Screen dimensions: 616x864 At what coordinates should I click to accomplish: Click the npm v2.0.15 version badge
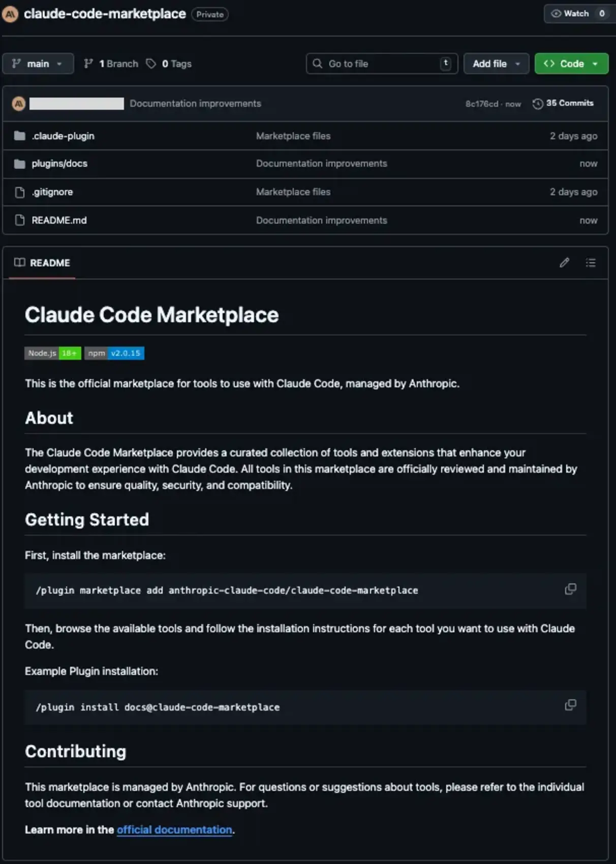click(115, 353)
